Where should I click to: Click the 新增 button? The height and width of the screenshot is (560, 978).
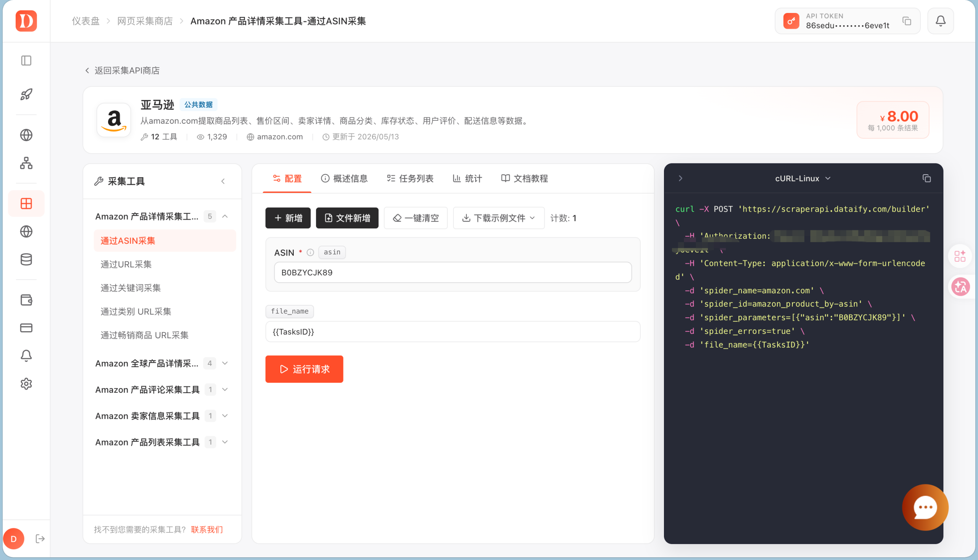(288, 218)
